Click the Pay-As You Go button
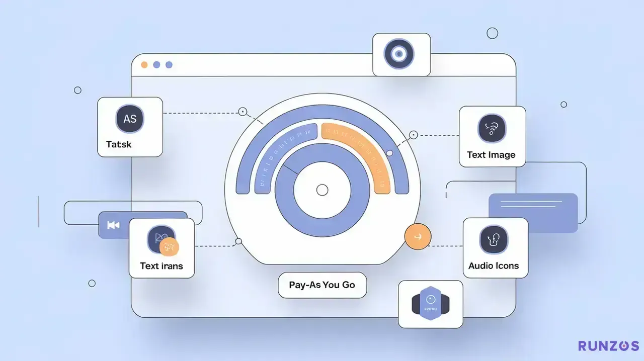The height and width of the screenshot is (361, 644). point(322,285)
